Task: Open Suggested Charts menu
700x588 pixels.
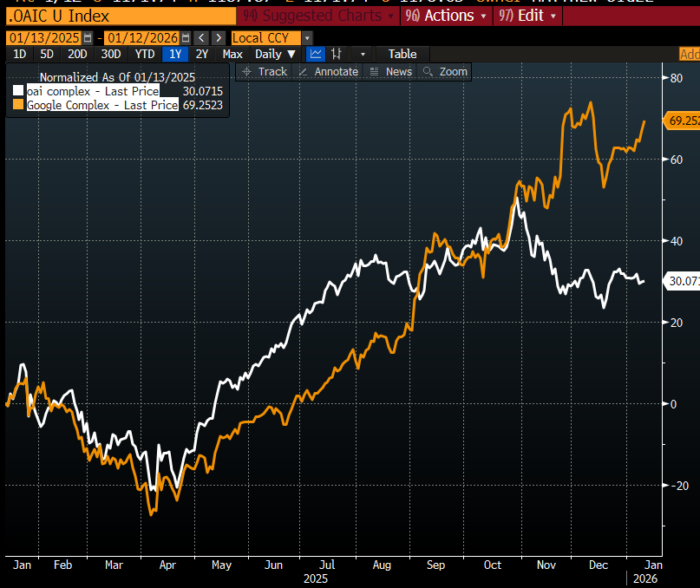Action: (x=318, y=16)
